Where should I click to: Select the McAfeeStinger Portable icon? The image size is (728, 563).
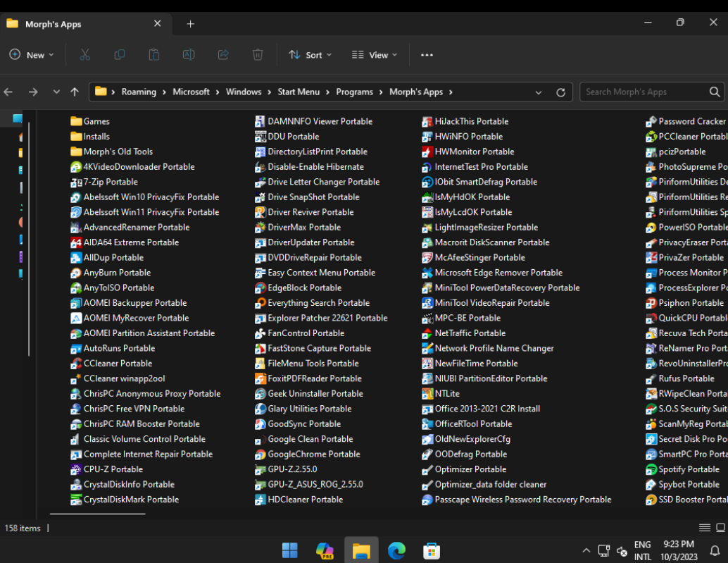coord(427,258)
